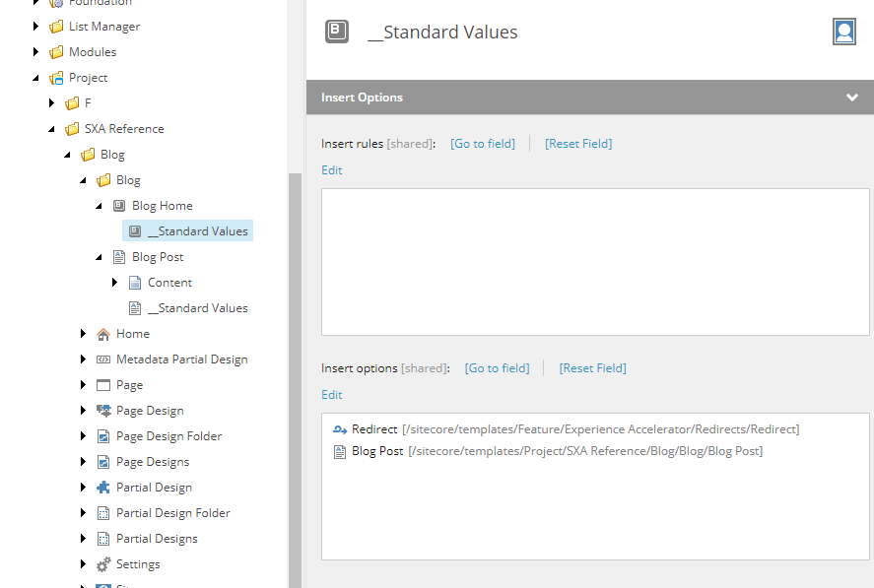
Task: Click the Content section icon
Action: [x=135, y=283]
